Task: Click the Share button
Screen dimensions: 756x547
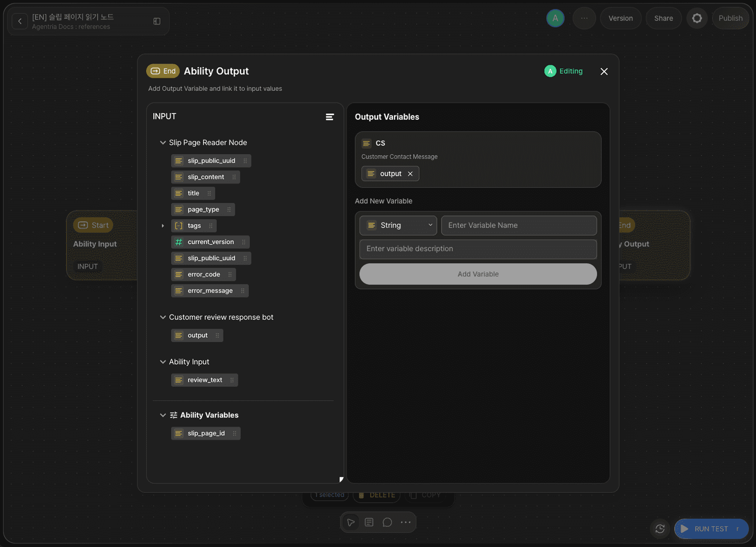Action: tap(663, 18)
